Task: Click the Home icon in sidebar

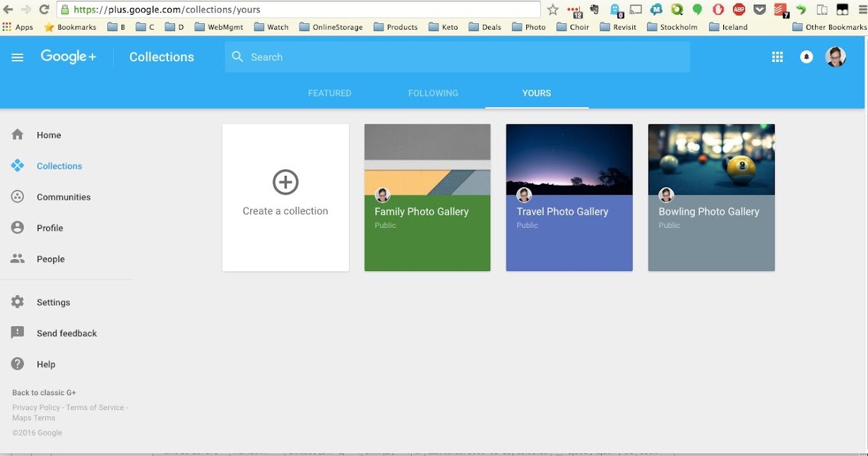Action: coord(18,135)
